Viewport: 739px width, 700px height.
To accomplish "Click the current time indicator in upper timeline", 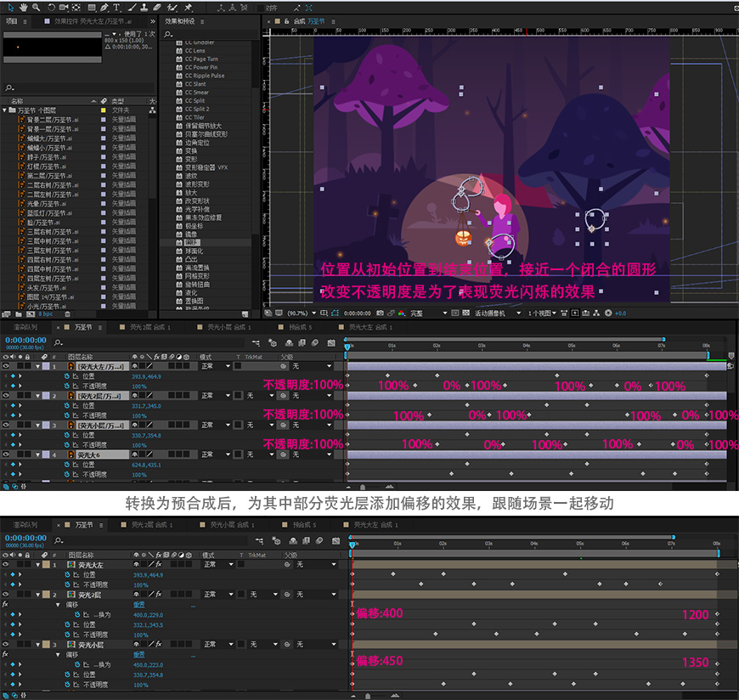I will click(347, 347).
